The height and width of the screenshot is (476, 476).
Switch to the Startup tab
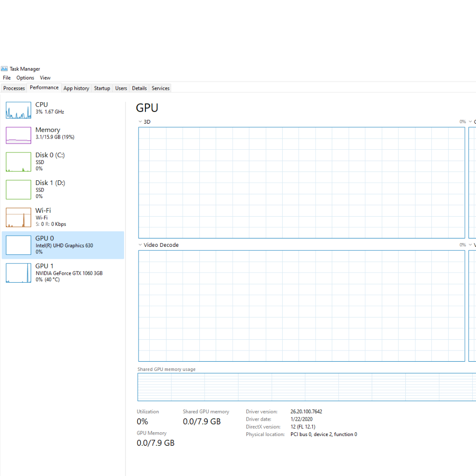click(102, 88)
